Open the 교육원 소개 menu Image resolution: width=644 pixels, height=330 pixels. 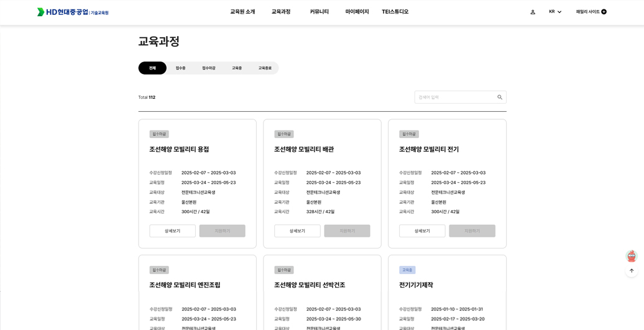(242, 12)
